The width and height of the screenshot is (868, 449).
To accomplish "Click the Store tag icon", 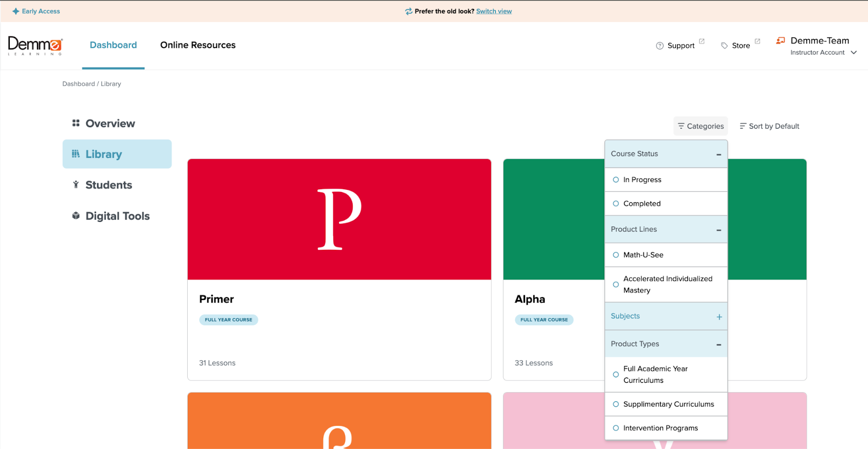I will tap(724, 46).
